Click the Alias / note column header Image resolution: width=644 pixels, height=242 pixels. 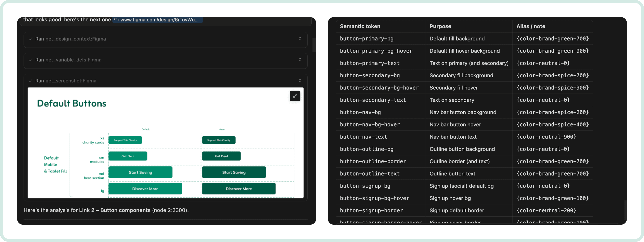click(x=531, y=26)
